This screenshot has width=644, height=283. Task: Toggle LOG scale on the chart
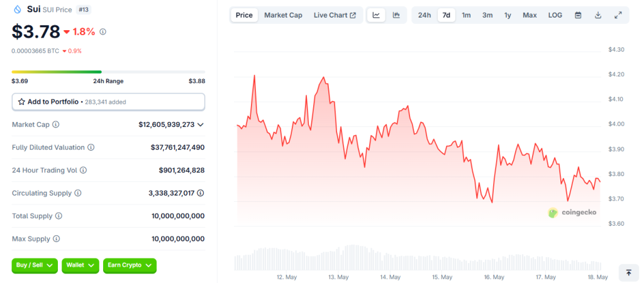(555, 15)
